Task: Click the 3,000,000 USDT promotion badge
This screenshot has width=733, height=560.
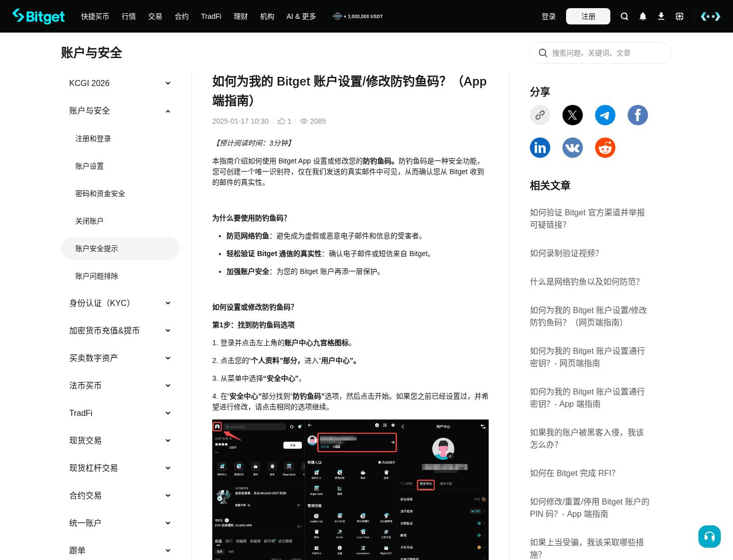Action: pyautogui.click(x=358, y=16)
